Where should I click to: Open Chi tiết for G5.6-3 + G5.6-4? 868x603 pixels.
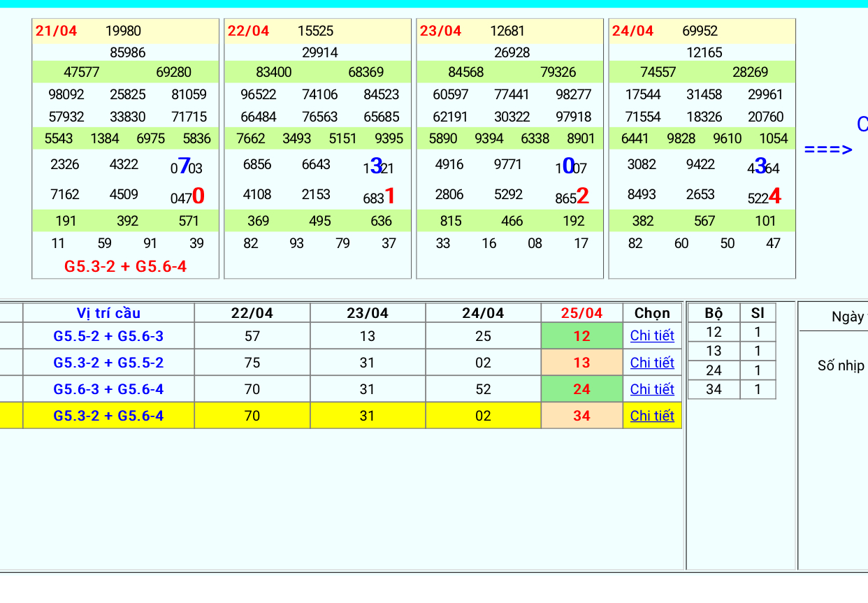pos(652,389)
